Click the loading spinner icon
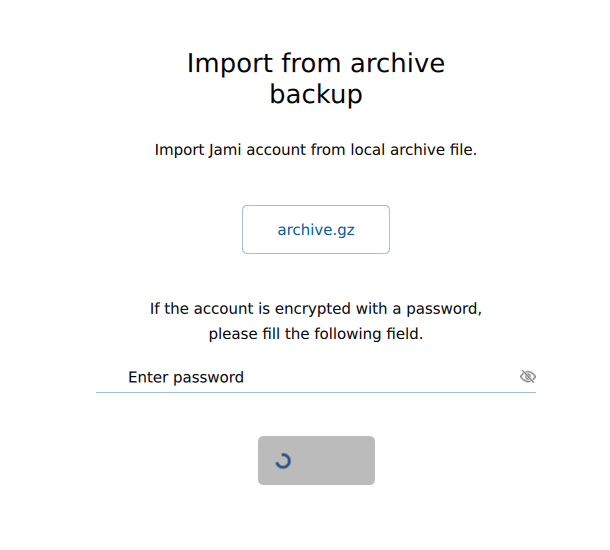Viewport: 610px width, 550px height. (283, 461)
